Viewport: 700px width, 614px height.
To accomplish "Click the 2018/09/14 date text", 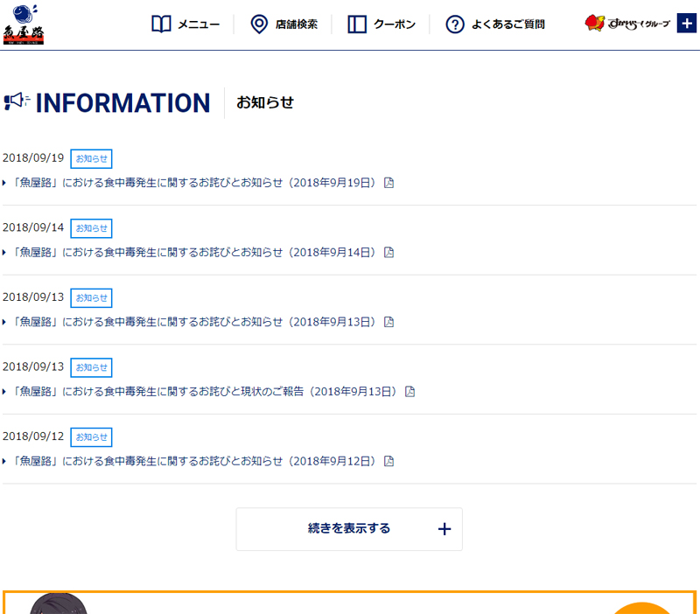I will click(x=33, y=228).
